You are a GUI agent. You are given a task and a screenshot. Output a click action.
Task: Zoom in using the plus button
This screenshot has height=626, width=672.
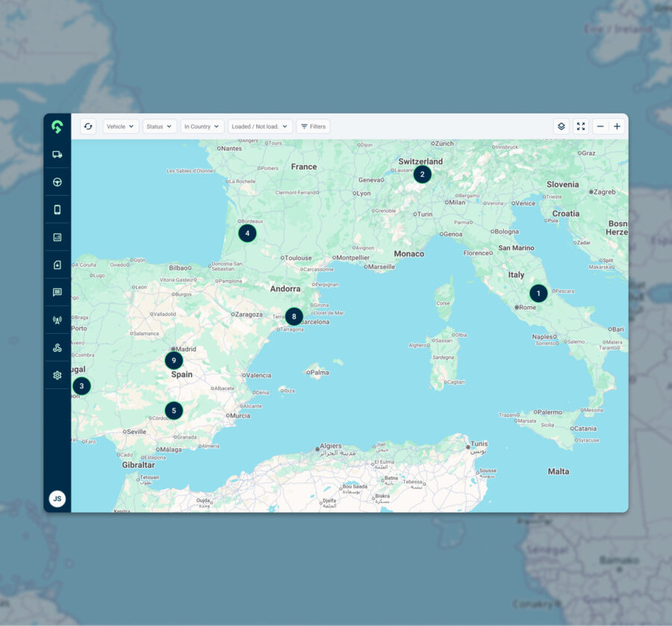617,126
